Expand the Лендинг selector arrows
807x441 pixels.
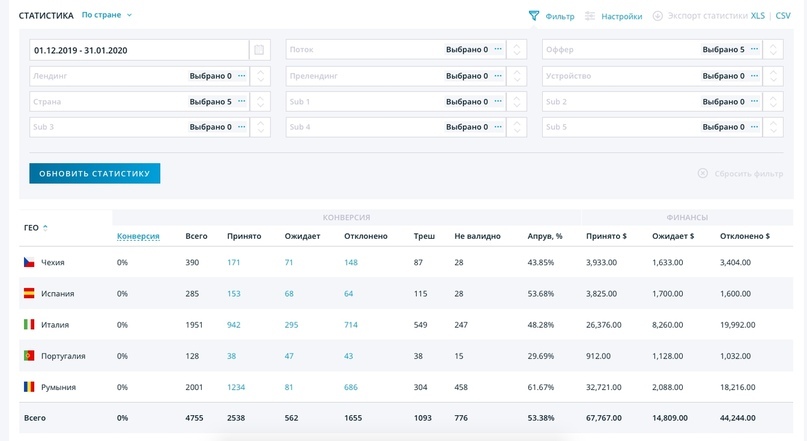260,76
